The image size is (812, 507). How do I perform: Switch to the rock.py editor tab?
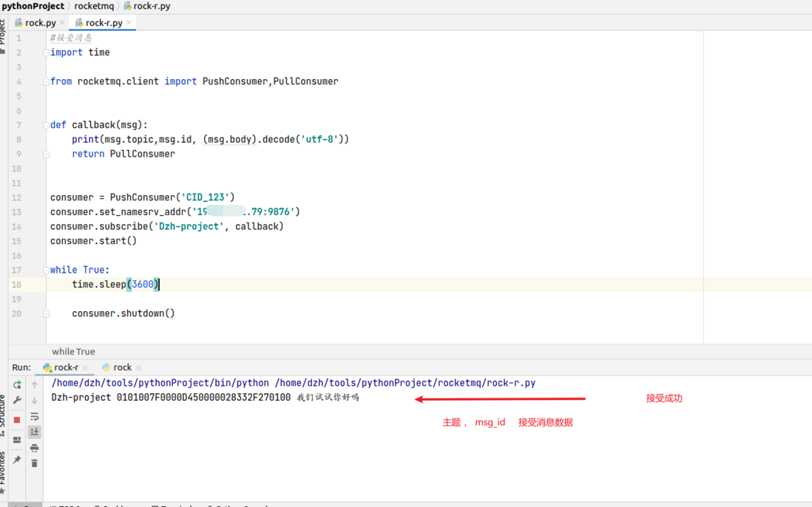click(x=40, y=23)
